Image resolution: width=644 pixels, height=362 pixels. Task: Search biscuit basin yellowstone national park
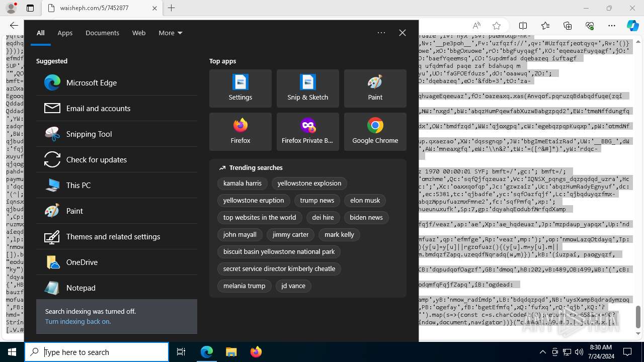(x=279, y=251)
